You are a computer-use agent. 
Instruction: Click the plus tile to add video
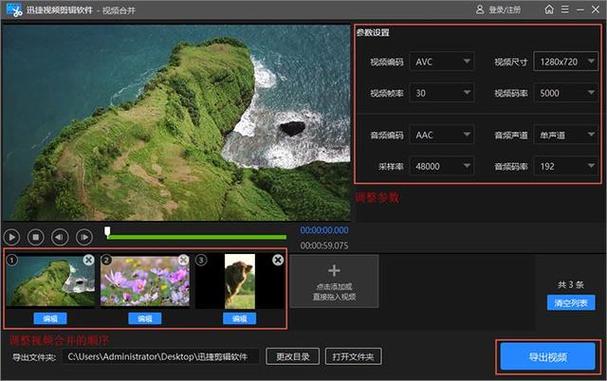(x=334, y=281)
